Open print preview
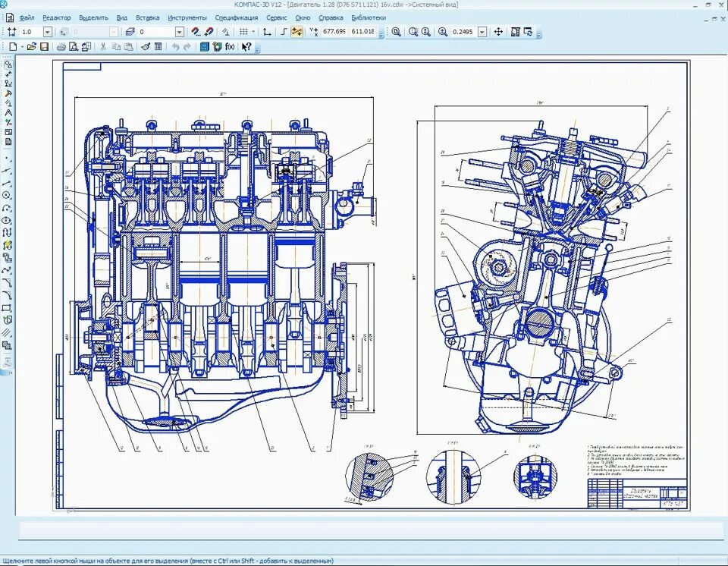The image size is (728, 566). pos(74,46)
